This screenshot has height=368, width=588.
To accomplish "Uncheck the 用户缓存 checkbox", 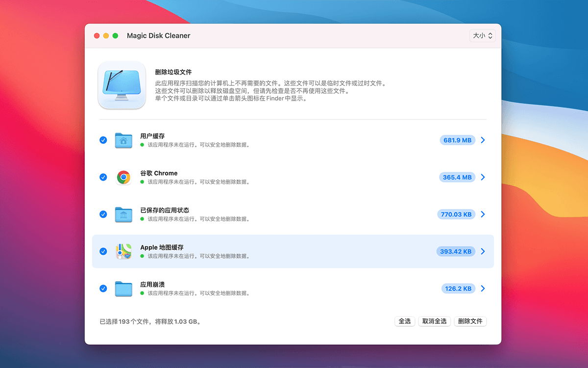I will [103, 140].
